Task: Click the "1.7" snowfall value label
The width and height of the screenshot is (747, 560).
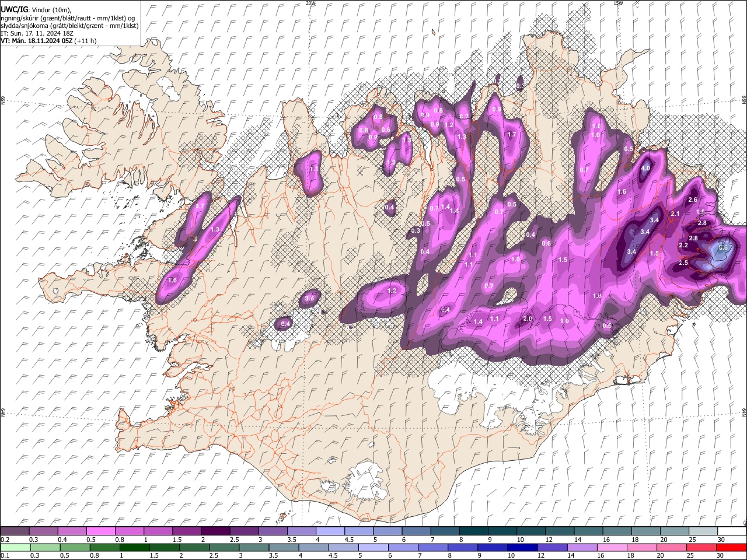Action: coord(512,134)
